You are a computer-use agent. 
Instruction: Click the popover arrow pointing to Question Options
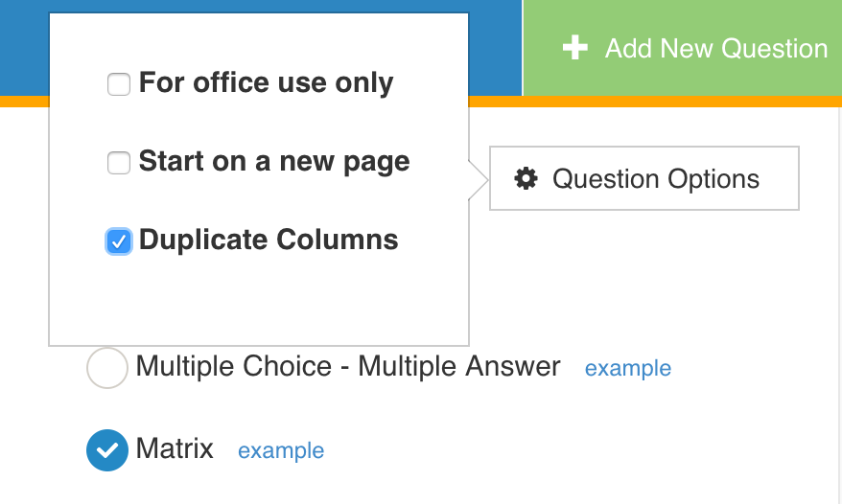pos(478,179)
